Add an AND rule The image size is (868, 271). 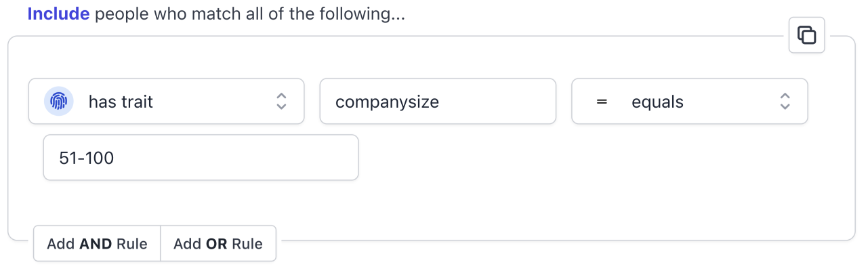point(97,244)
